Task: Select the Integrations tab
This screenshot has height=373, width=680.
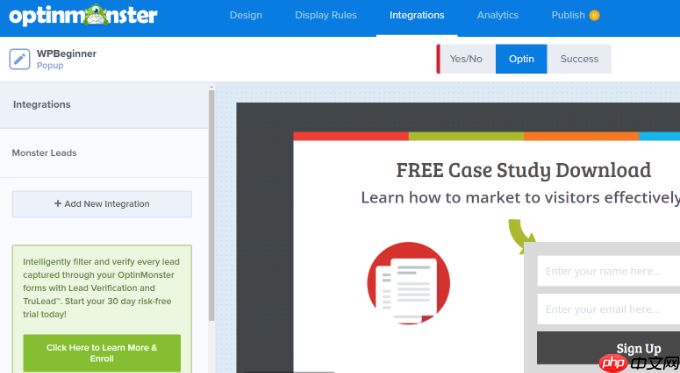Action: tap(417, 15)
